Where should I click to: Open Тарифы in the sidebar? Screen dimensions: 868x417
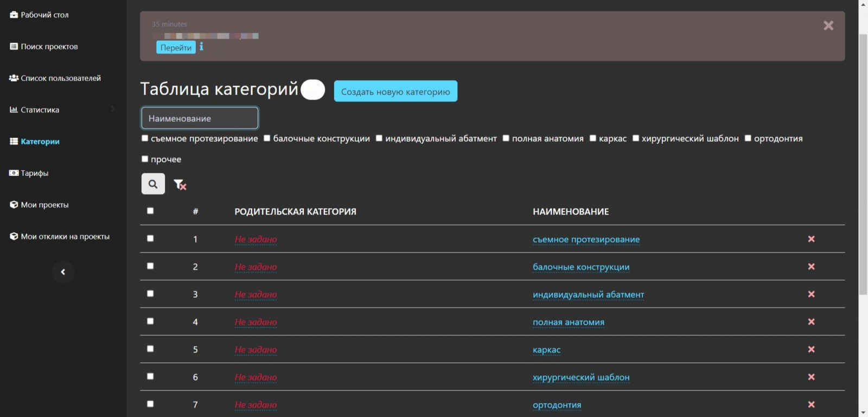[x=34, y=173]
